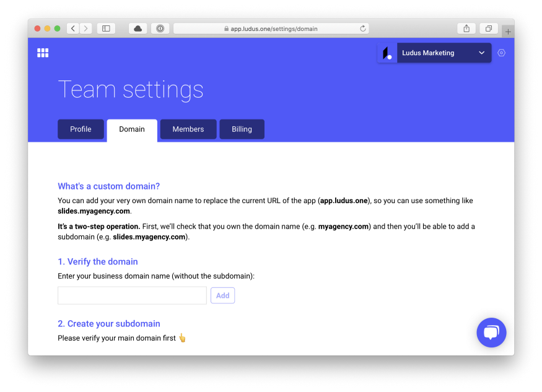Focus the business domain name field

coord(132,295)
